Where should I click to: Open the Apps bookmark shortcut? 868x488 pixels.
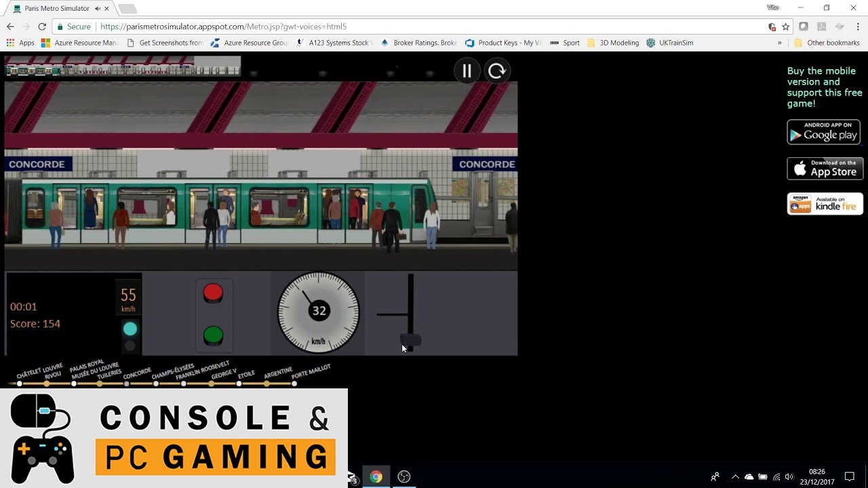tap(20, 43)
